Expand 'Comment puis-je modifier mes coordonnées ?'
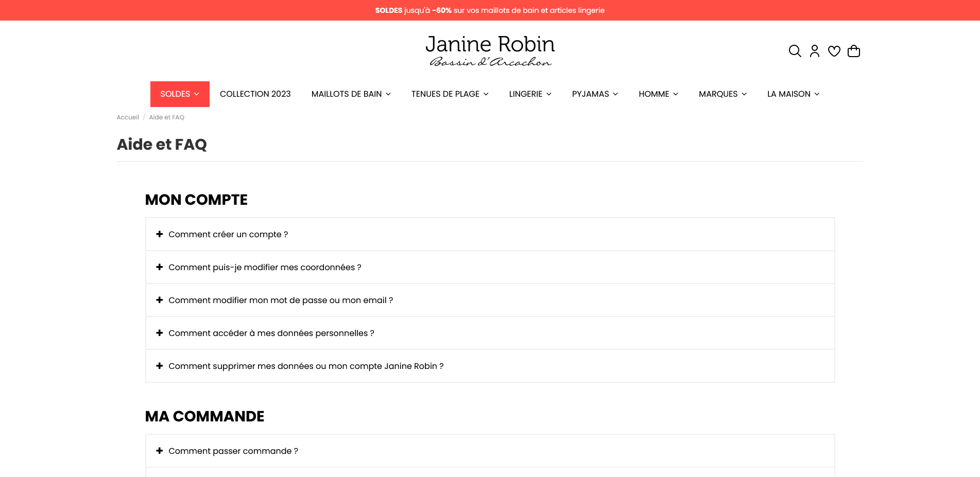Image resolution: width=980 pixels, height=477 pixels. coord(265,267)
